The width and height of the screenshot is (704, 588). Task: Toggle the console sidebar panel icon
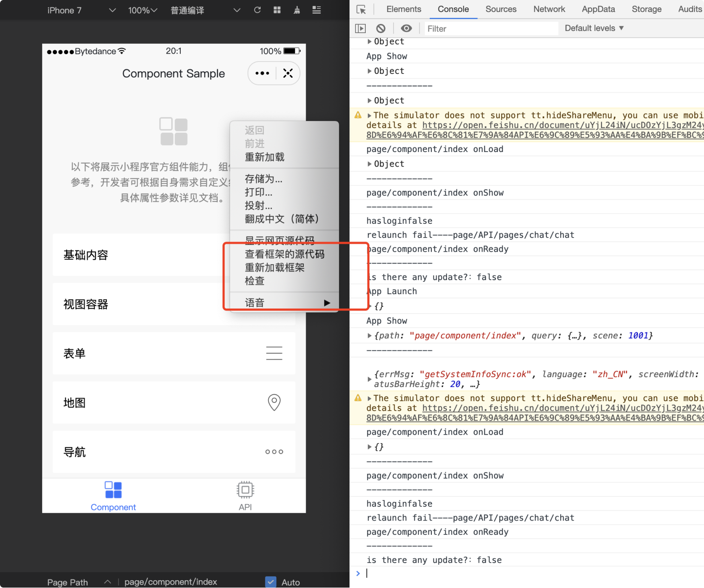pos(360,28)
